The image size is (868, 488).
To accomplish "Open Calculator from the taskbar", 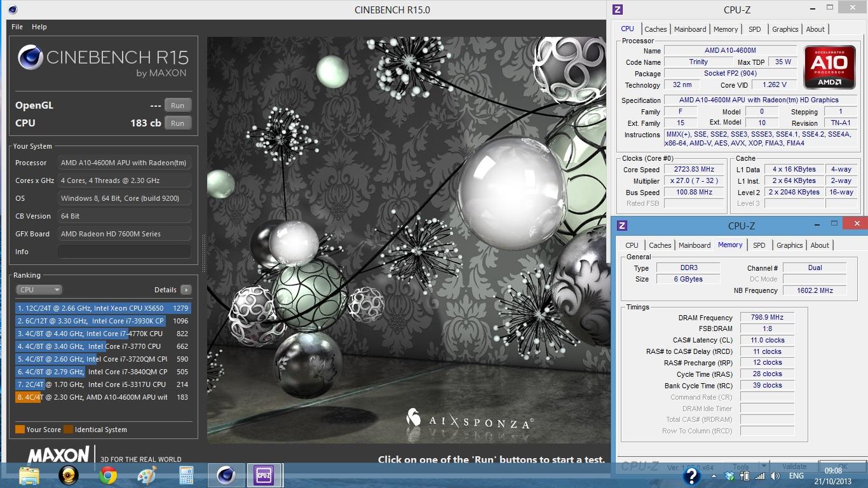I will coord(186,475).
